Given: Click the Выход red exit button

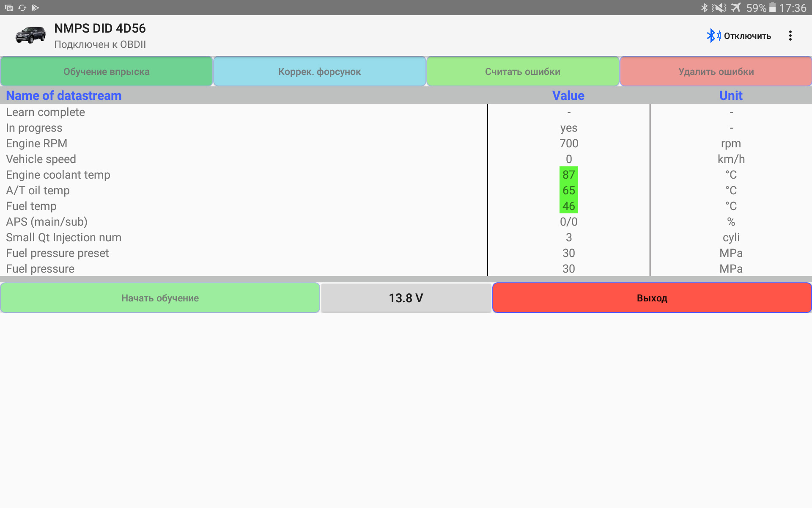Looking at the screenshot, I should tap(650, 297).
